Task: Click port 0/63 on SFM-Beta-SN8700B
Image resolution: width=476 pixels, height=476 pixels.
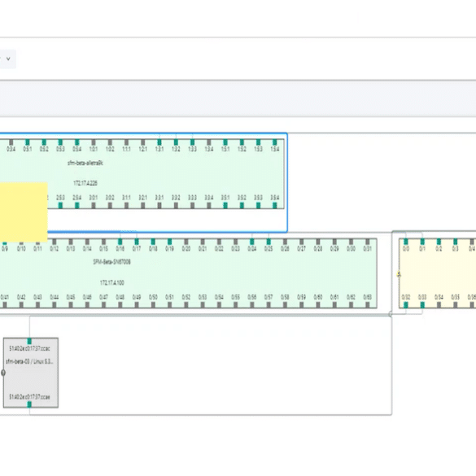Action: point(368,305)
